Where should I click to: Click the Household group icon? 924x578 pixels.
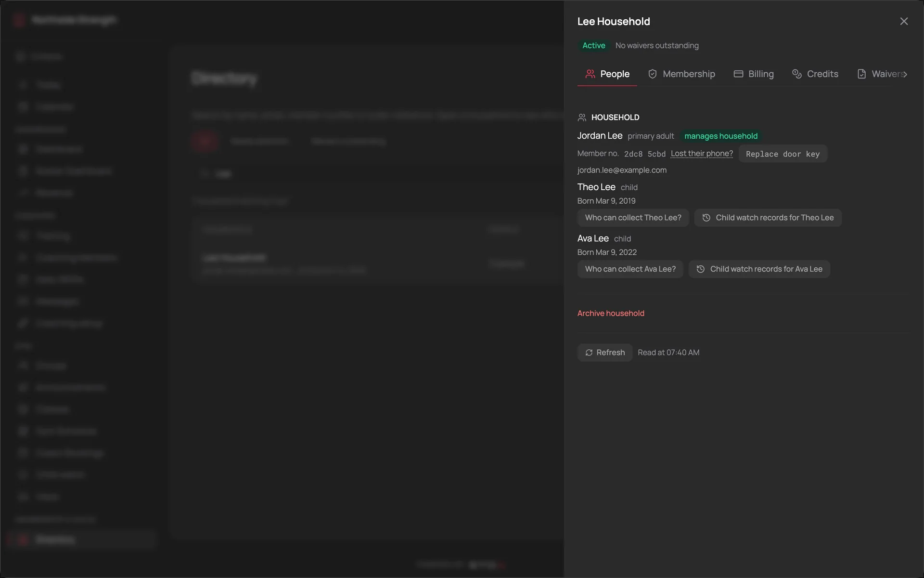(582, 118)
